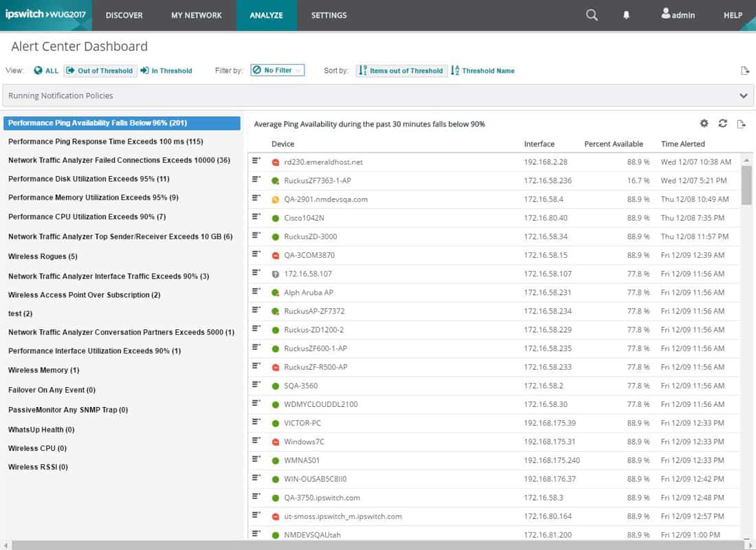
Task: Refresh the alert list
Action: point(722,124)
